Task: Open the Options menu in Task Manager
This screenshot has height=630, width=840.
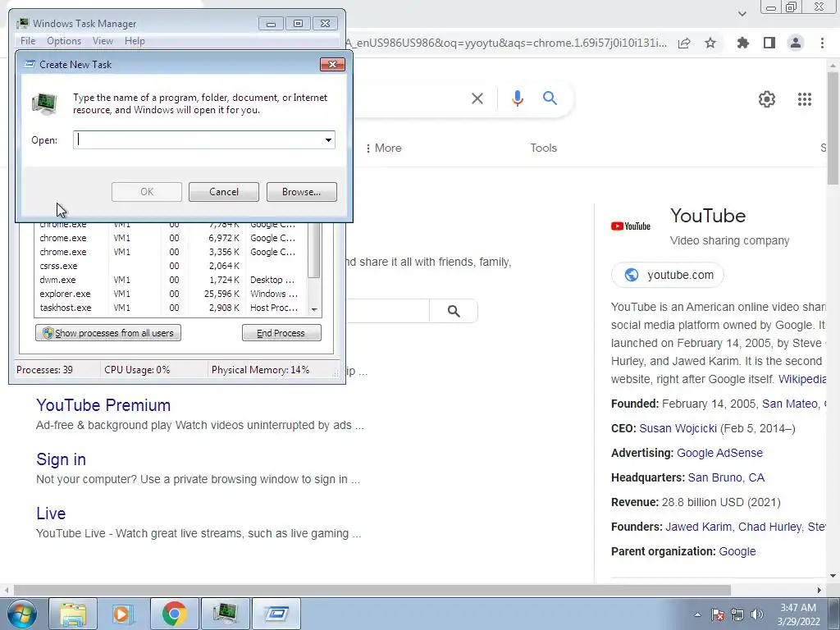Action: coord(64,41)
